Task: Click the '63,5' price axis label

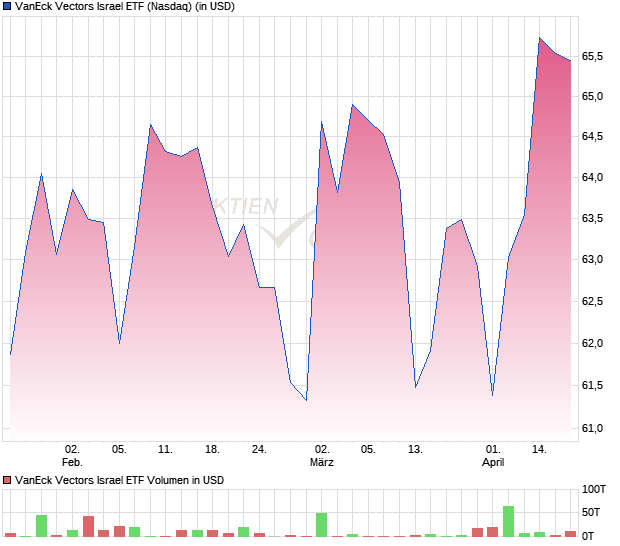Action: (x=592, y=218)
